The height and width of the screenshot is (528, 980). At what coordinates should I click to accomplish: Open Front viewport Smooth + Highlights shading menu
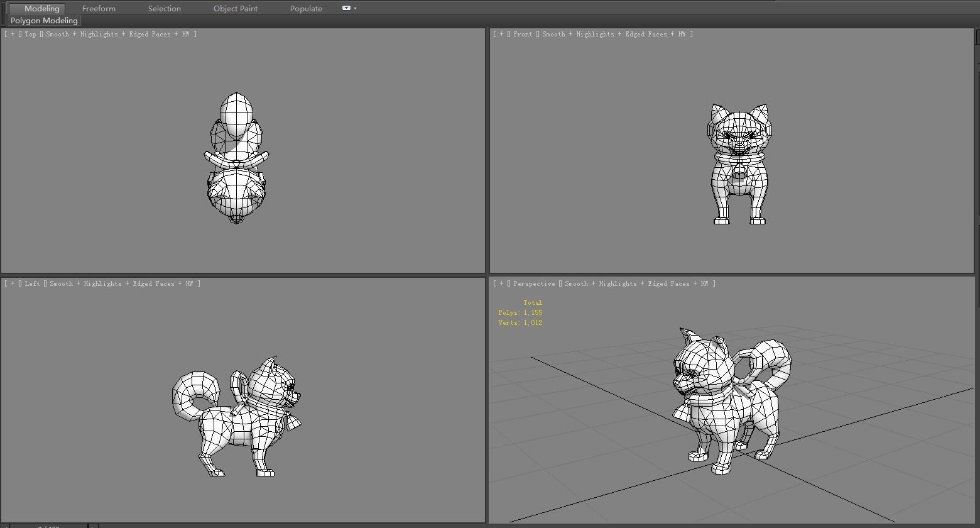[x=614, y=35]
